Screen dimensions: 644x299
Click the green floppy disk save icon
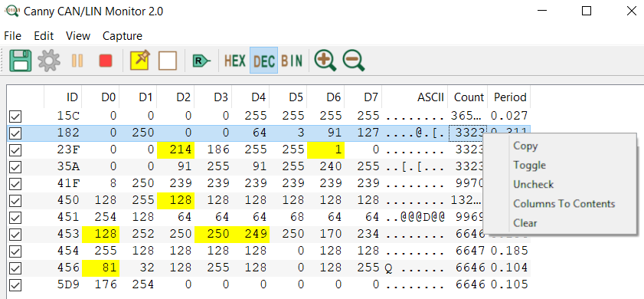(21, 61)
